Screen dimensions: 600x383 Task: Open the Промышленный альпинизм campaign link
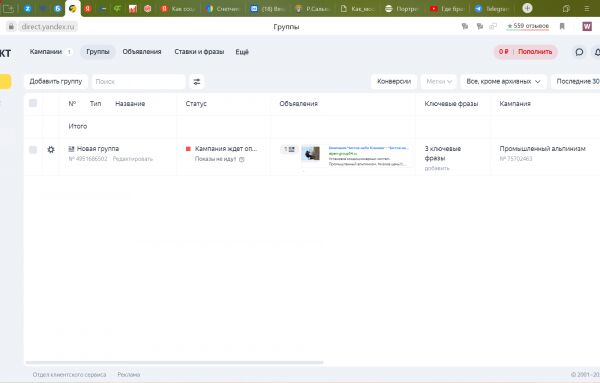pos(542,148)
